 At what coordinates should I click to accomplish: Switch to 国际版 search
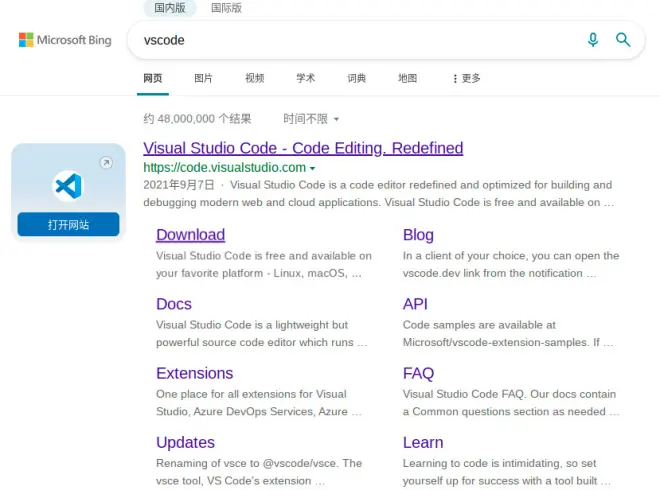coord(226,8)
